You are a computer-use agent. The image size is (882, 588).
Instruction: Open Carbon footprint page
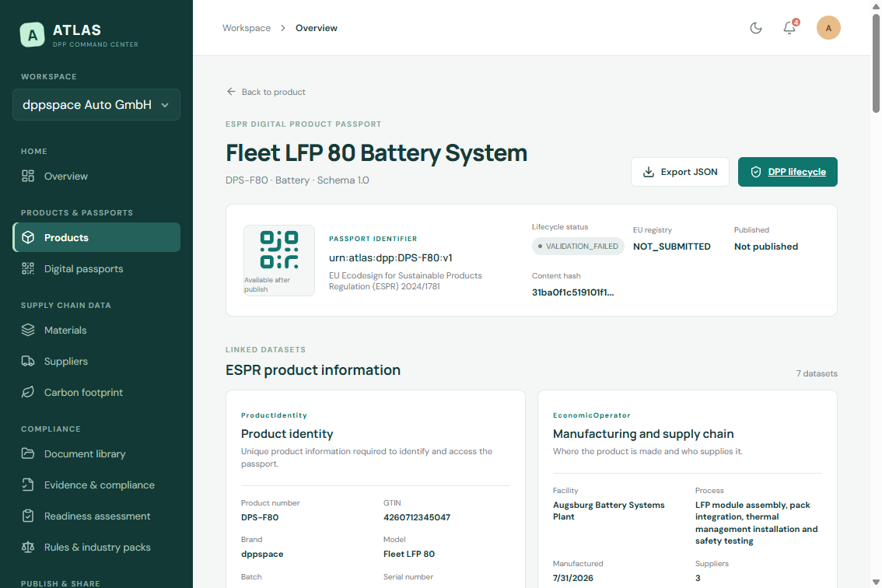pyautogui.click(x=96, y=392)
